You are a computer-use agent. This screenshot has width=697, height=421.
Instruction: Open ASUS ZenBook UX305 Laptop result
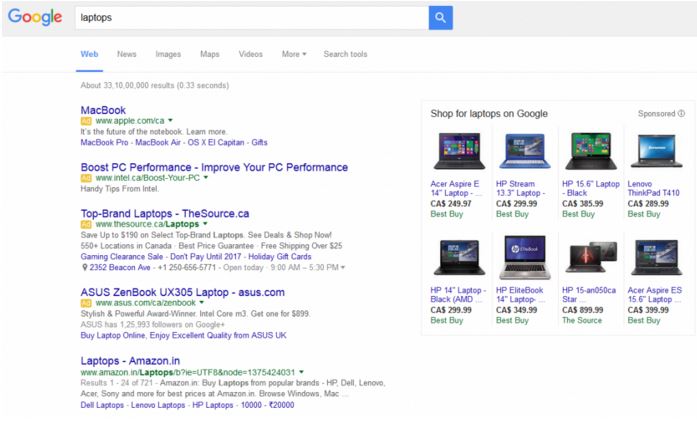tap(183, 293)
